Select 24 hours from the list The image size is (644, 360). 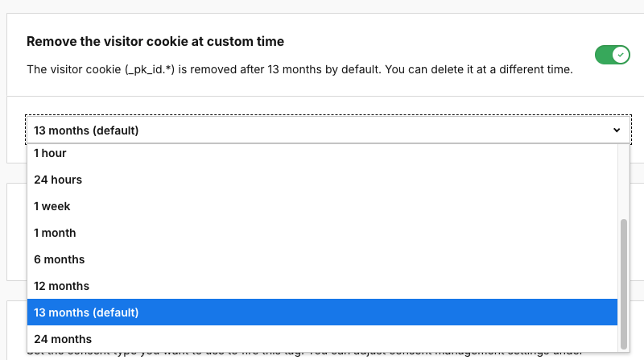(58, 180)
